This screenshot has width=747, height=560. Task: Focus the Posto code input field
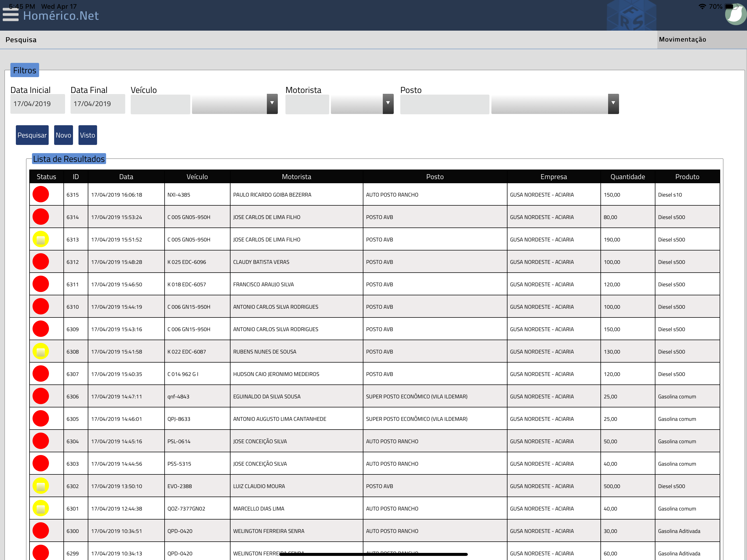click(x=444, y=104)
